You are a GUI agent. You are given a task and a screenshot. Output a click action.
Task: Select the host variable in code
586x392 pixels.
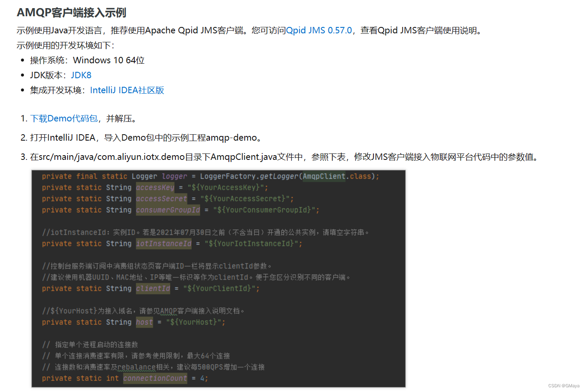[x=144, y=322]
